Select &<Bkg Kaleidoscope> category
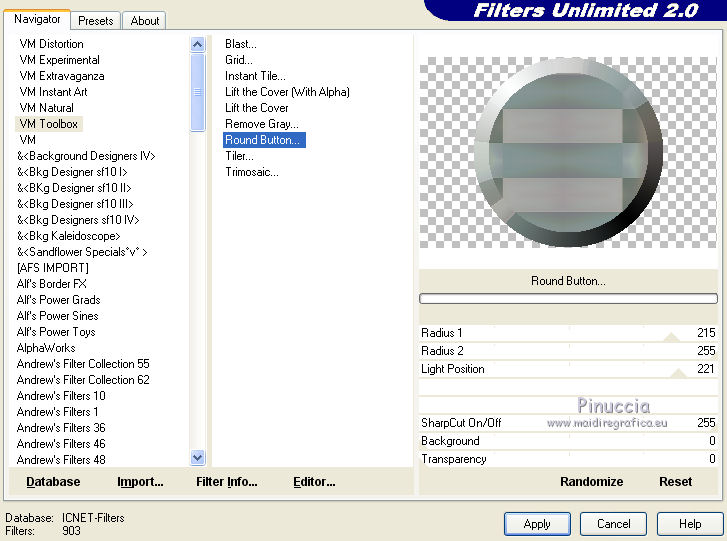The height and width of the screenshot is (541, 727). coord(69,236)
